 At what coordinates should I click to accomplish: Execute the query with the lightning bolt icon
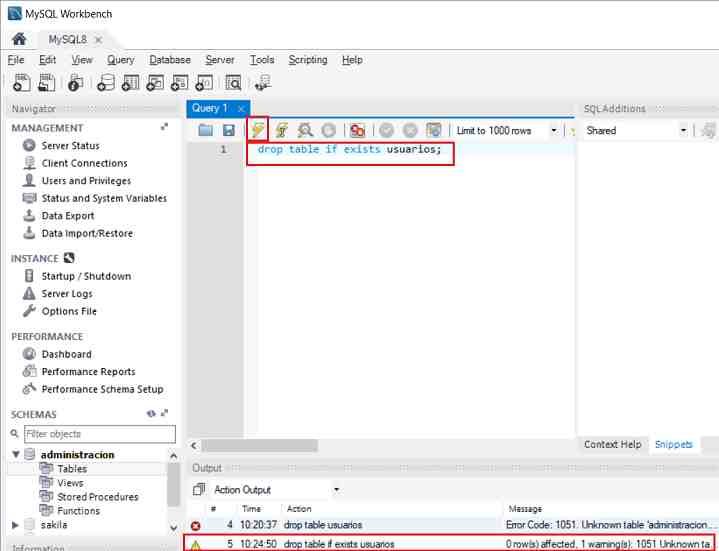[x=258, y=130]
